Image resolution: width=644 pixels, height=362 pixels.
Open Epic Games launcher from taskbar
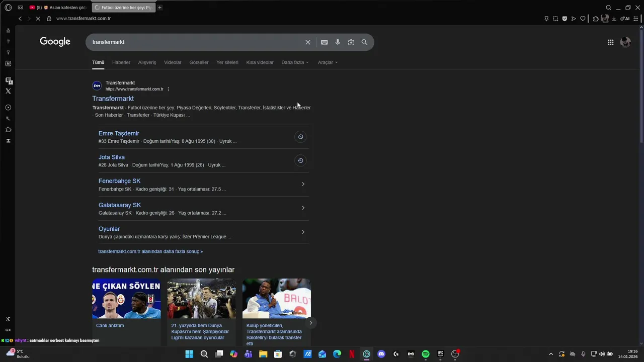coord(440,354)
